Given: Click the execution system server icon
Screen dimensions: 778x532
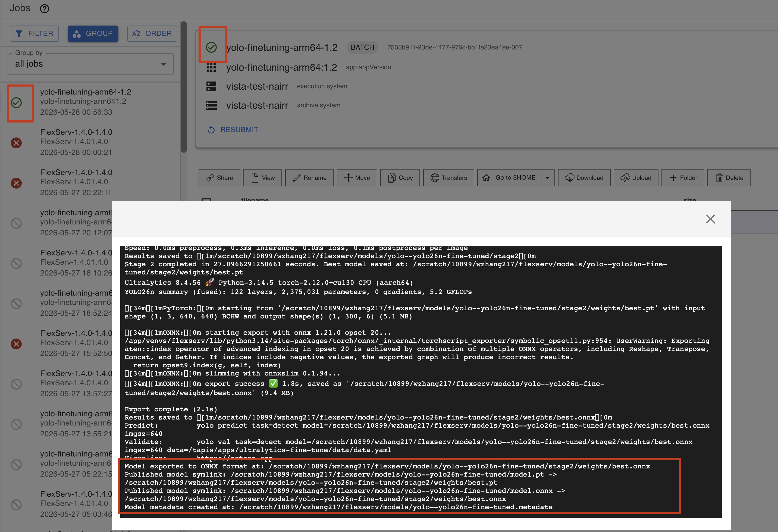Looking at the screenshot, I should (x=211, y=86).
